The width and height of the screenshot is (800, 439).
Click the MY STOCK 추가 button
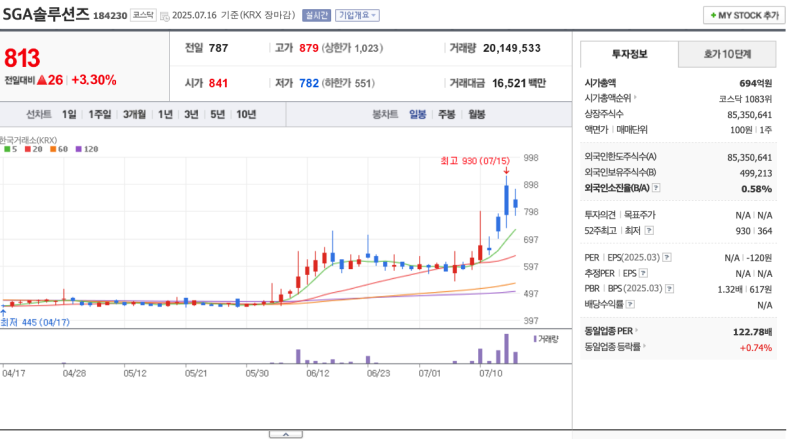click(744, 15)
